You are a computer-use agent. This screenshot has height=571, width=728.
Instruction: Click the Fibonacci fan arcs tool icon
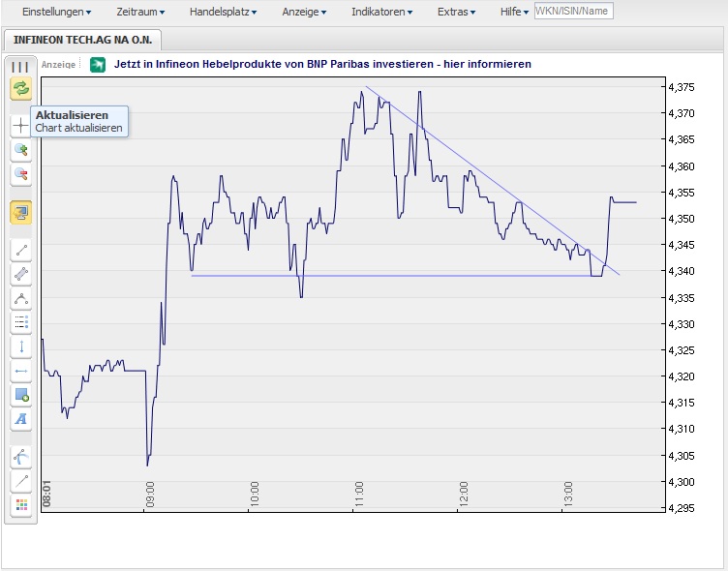pyautogui.click(x=21, y=457)
